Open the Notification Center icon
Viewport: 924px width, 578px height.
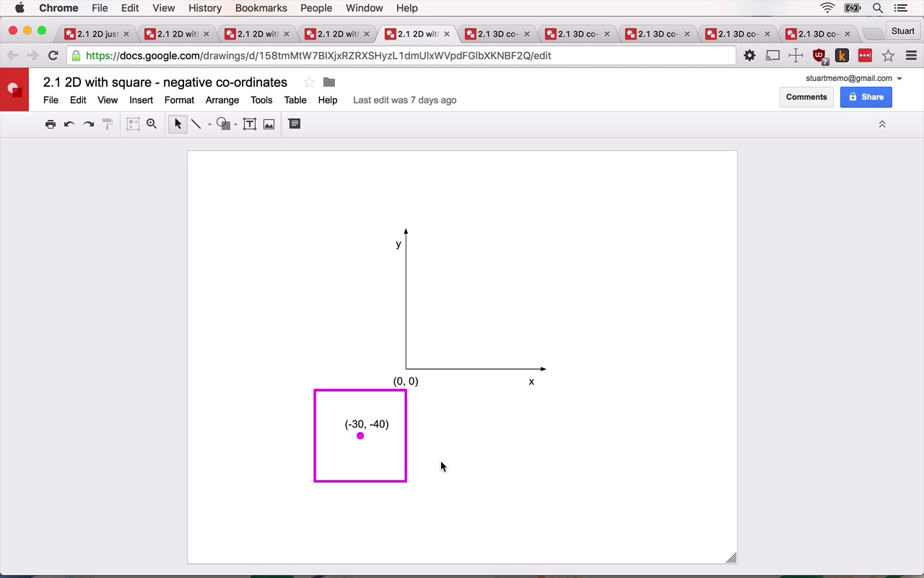900,8
